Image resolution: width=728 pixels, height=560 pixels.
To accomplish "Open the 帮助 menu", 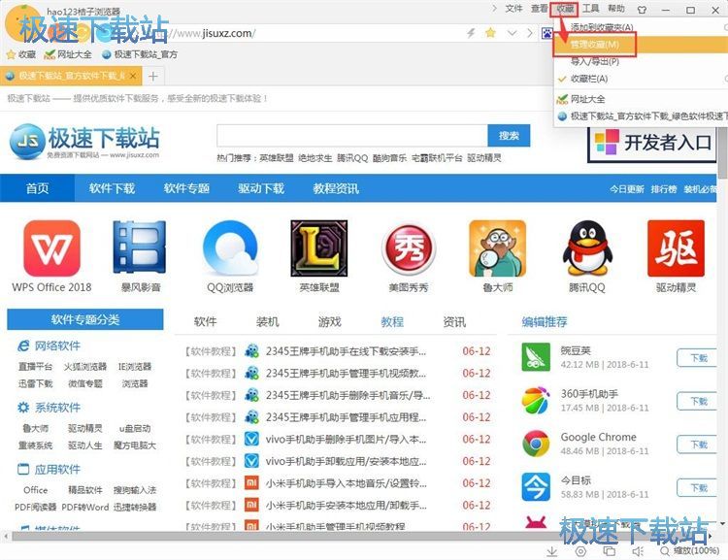I will tap(616, 9).
